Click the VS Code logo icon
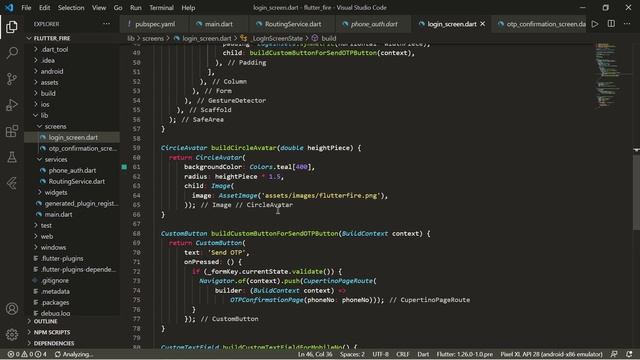 (9, 7)
